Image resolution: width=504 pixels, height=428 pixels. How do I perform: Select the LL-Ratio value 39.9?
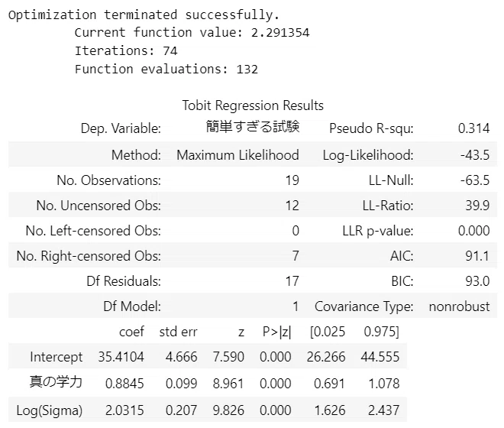coord(477,206)
